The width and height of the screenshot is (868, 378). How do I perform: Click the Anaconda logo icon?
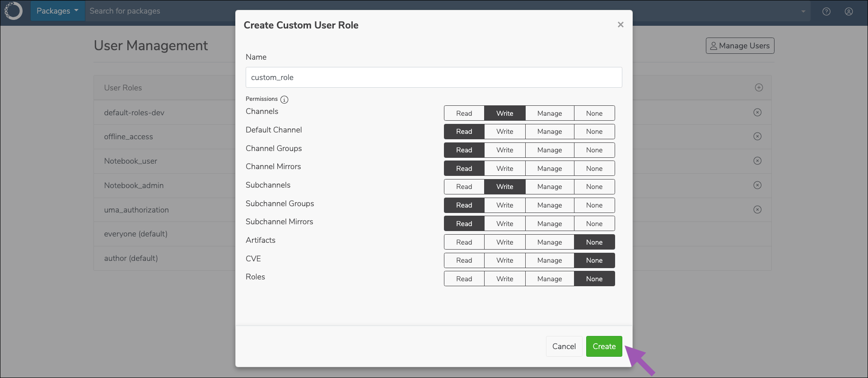coord(13,11)
